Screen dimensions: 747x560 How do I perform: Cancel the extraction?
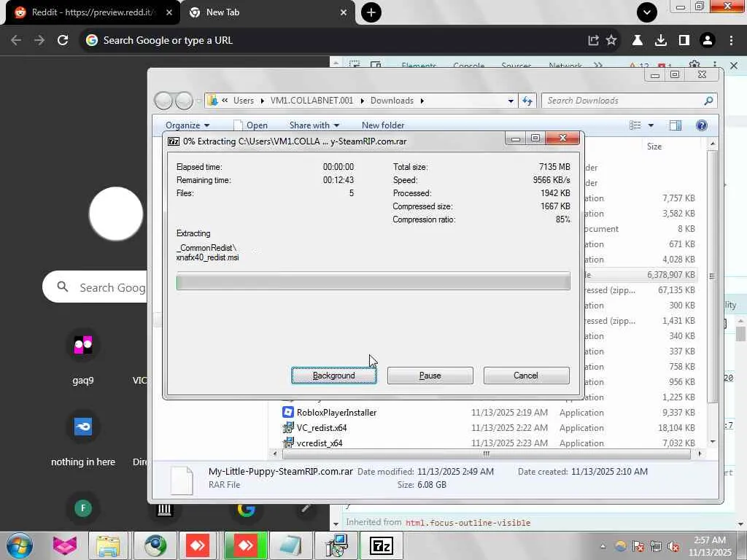pyautogui.click(x=526, y=376)
